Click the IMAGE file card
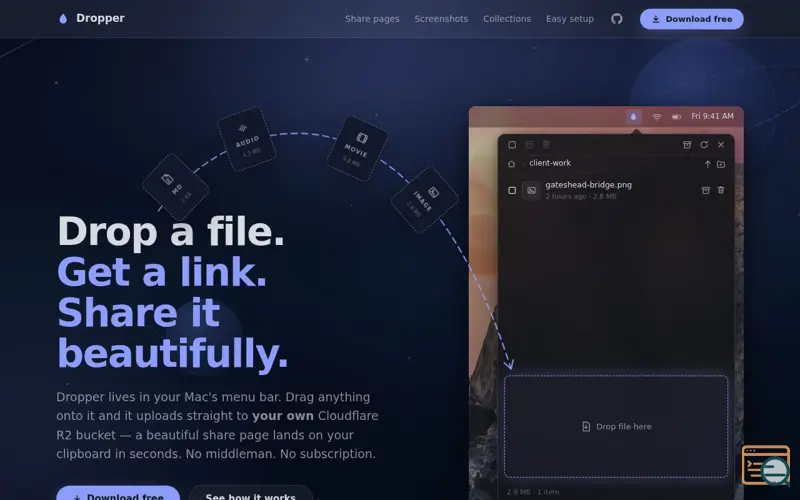This screenshot has height=500, width=800. pyautogui.click(x=424, y=200)
